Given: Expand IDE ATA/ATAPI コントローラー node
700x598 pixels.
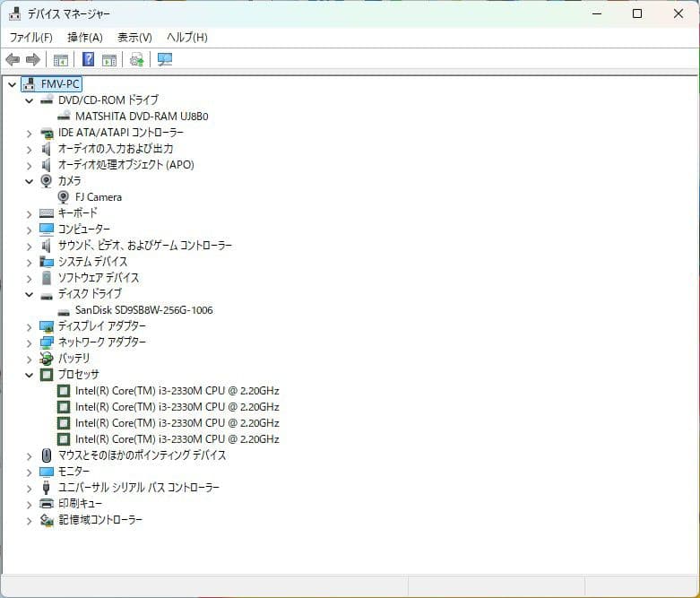Looking at the screenshot, I should click(29, 133).
